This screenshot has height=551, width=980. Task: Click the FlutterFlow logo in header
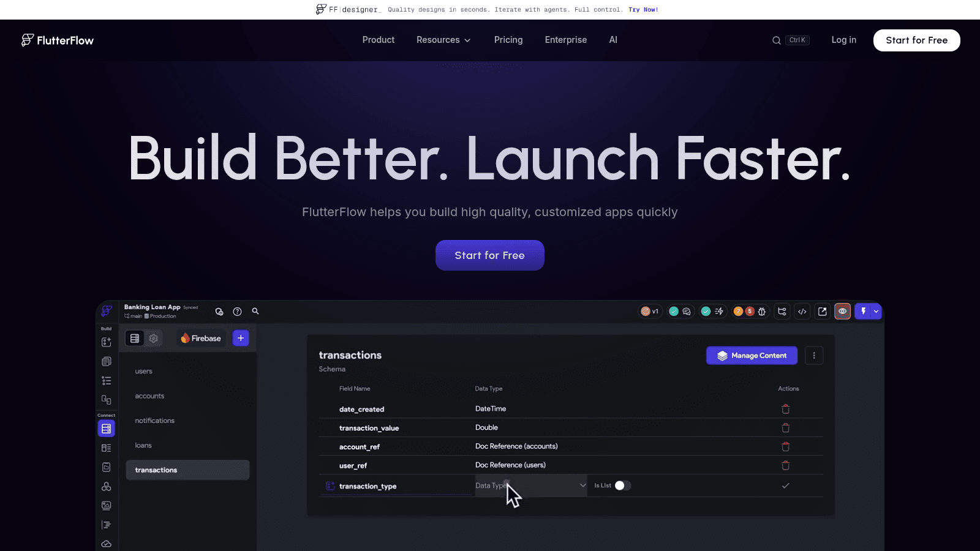coord(58,40)
